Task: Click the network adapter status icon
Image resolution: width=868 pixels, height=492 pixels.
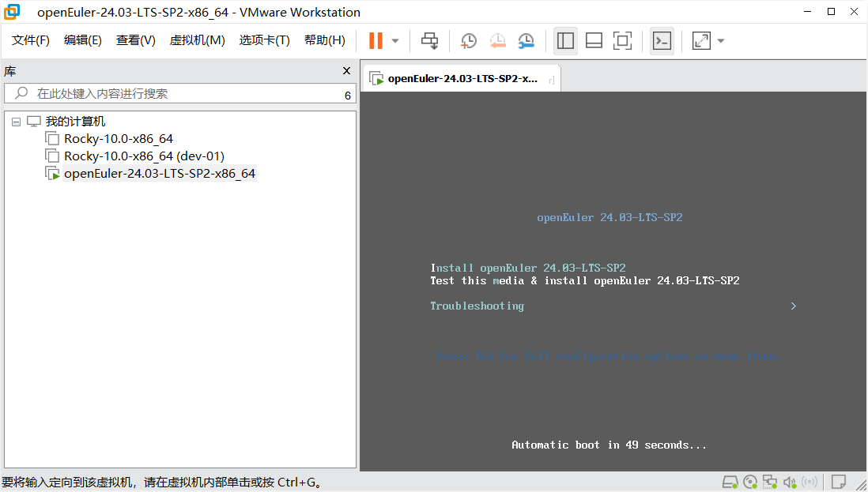Action: [x=770, y=482]
